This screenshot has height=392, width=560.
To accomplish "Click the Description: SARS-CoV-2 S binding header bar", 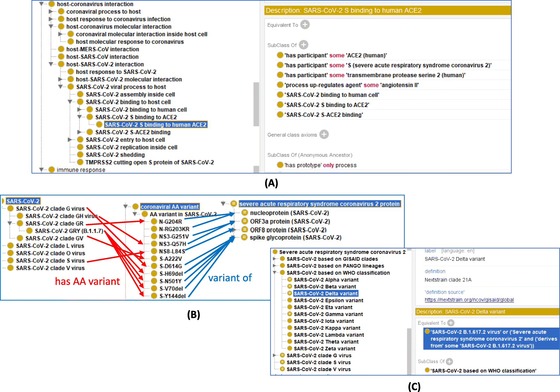I will coord(388,11).
